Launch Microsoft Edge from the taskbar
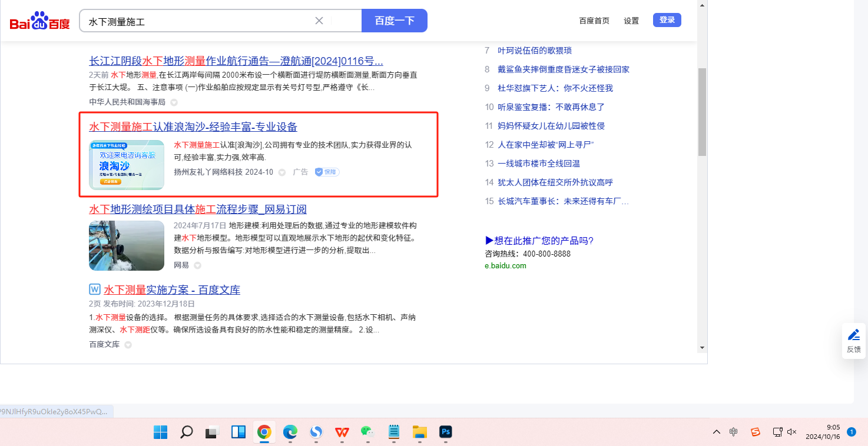The width and height of the screenshot is (868, 446). click(x=290, y=432)
